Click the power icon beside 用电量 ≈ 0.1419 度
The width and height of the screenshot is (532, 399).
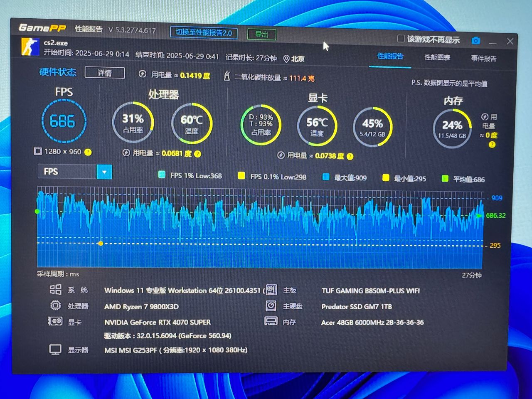click(143, 74)
